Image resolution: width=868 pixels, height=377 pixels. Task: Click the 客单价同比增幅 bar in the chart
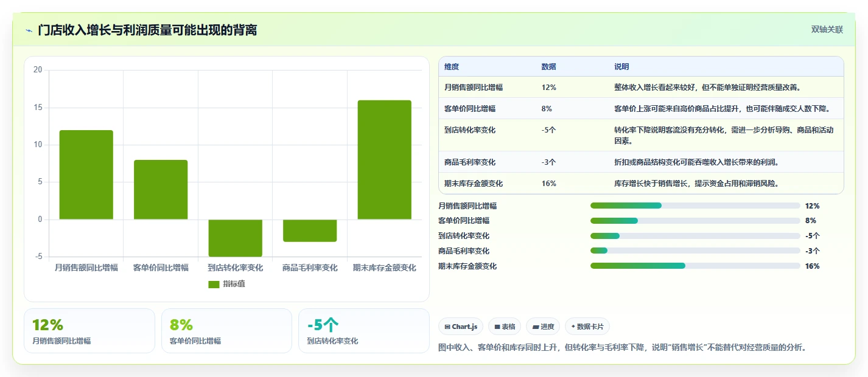[161, 190]
